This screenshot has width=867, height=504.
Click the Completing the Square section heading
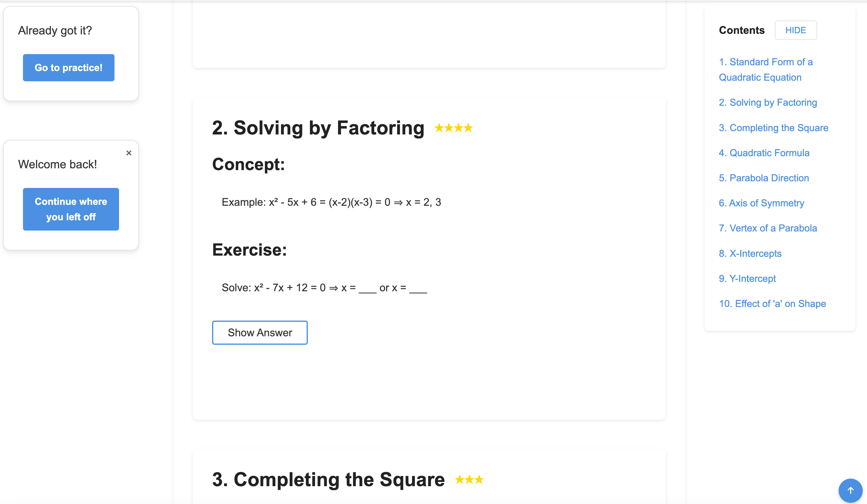[x=328, y=480]
